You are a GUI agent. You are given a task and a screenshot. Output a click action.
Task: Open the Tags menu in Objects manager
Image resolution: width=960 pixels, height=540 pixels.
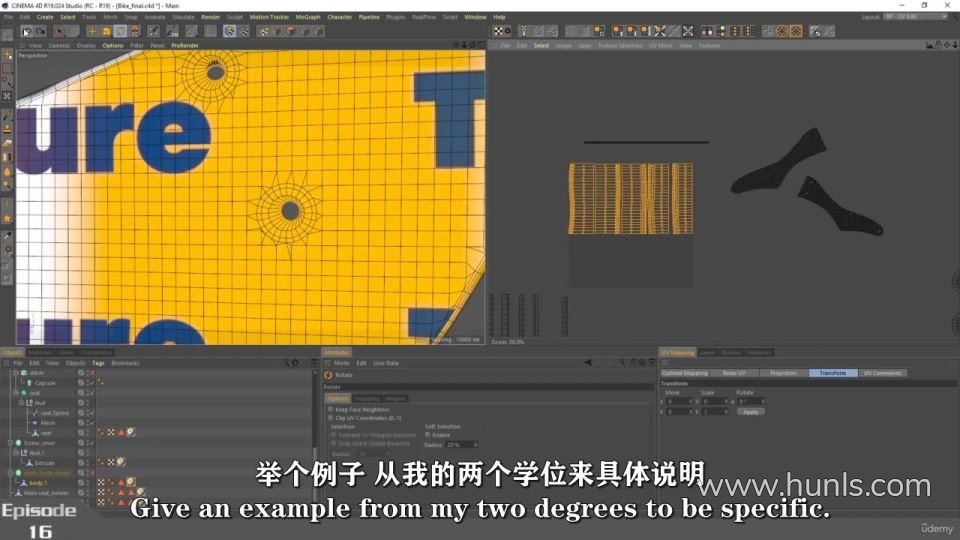pos(98,363)
